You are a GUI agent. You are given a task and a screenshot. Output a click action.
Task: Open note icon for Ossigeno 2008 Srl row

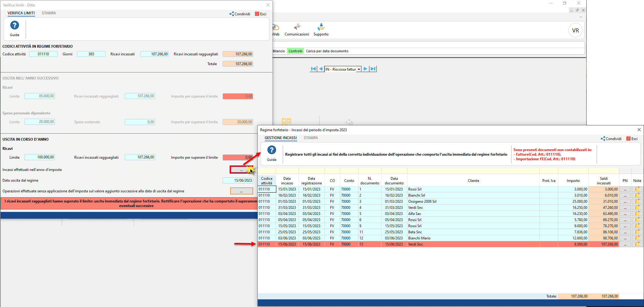pos(637,202)
